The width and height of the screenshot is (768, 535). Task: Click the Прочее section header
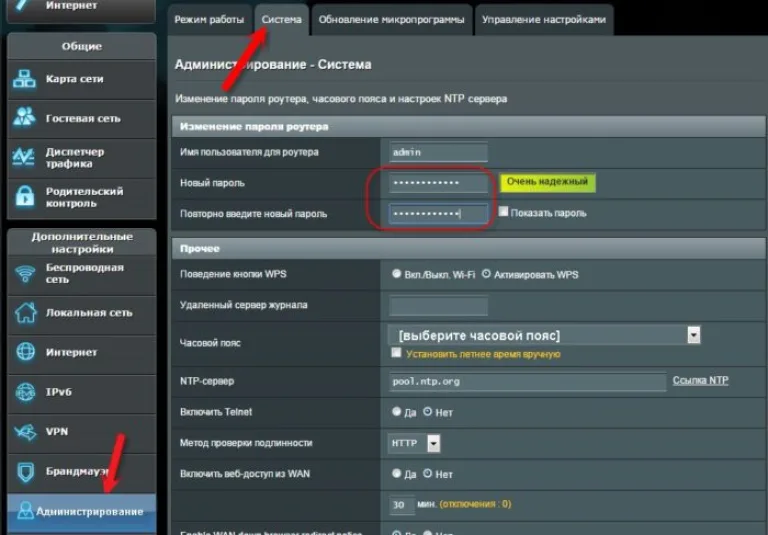(469, 248)
